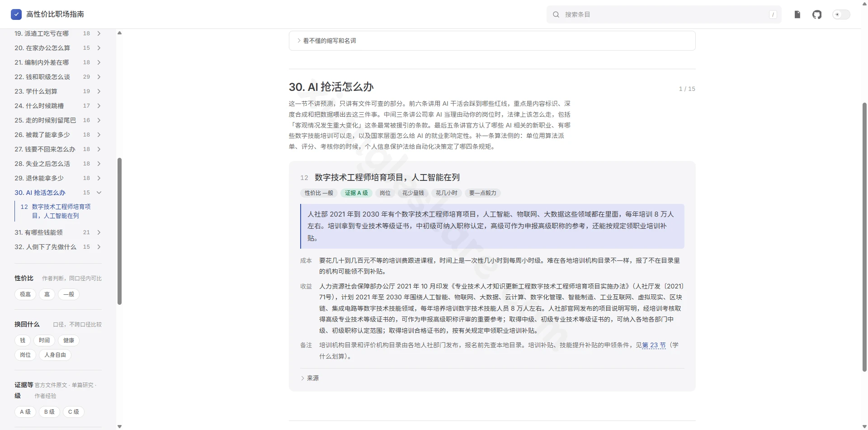
Task: Click the 高性价比职场指南 site title
Action: pos(55,14)
